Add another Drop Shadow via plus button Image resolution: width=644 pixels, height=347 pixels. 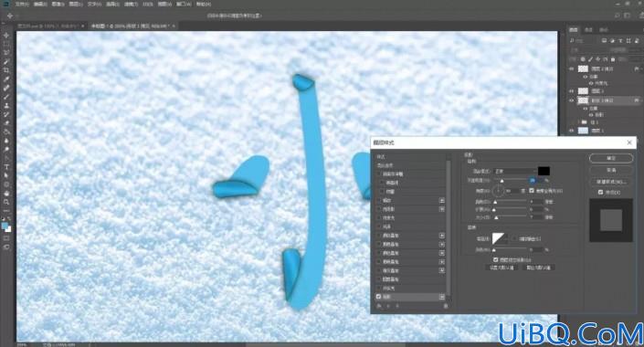pos(442,297)
